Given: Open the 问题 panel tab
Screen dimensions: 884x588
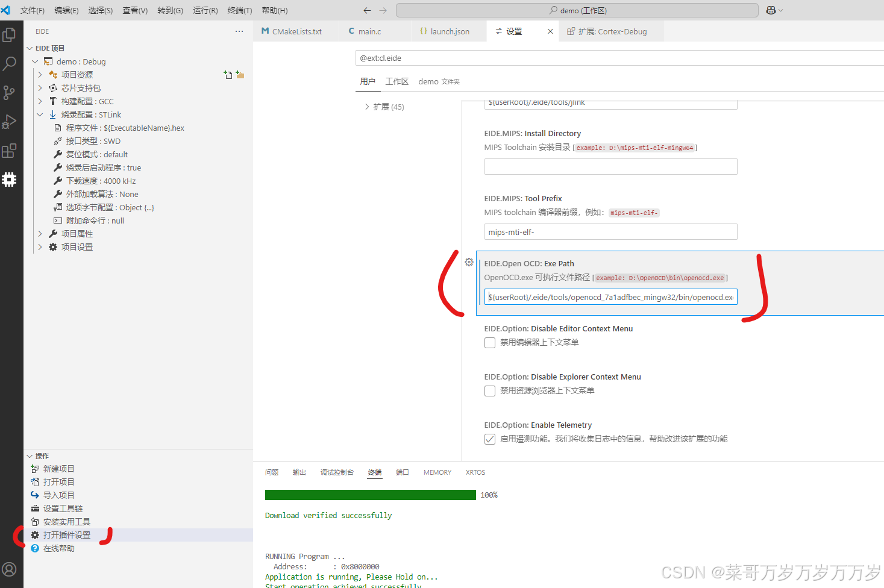Looking at the screenshot, I should coord(272,472).
